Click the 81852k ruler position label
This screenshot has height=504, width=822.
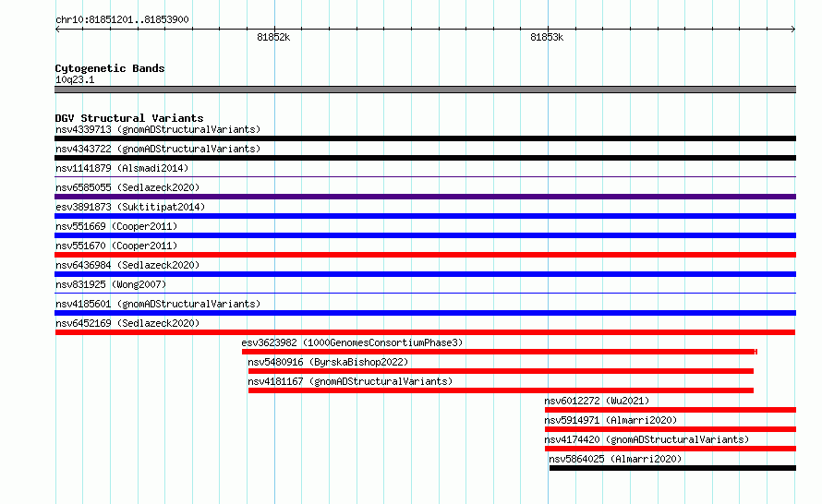point(273,37)
